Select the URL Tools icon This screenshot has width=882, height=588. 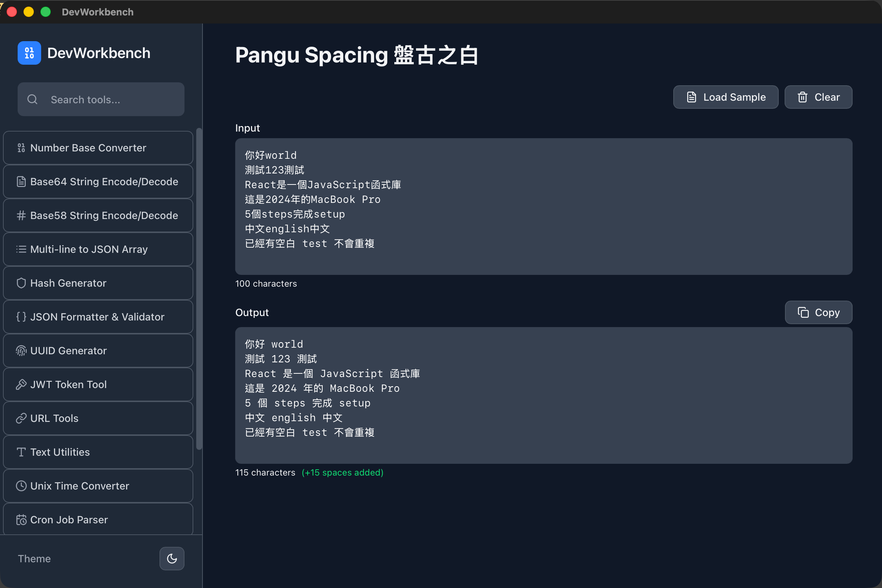coord(21,418)
